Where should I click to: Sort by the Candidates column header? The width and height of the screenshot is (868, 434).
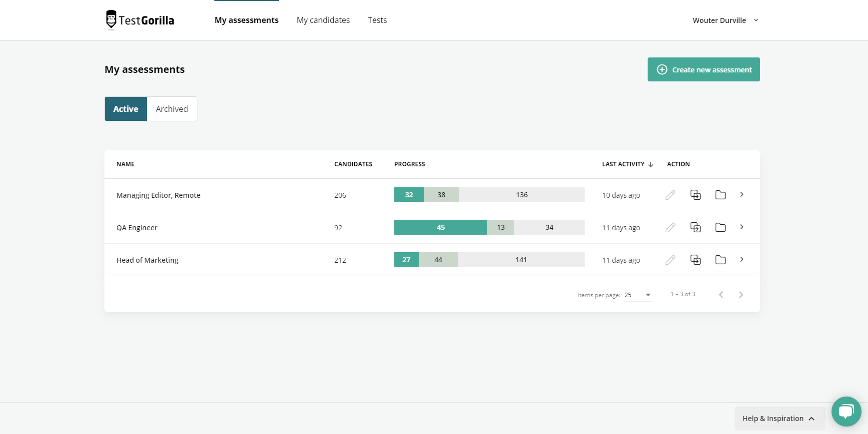(x=353, y=164)
